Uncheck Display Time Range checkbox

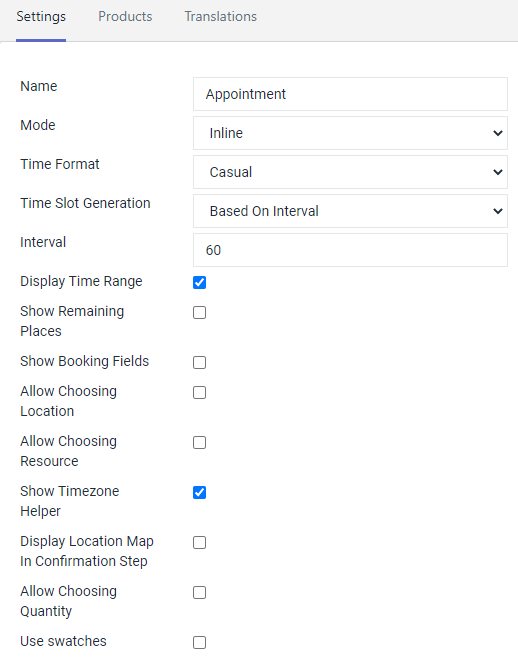tap(200, 282)
